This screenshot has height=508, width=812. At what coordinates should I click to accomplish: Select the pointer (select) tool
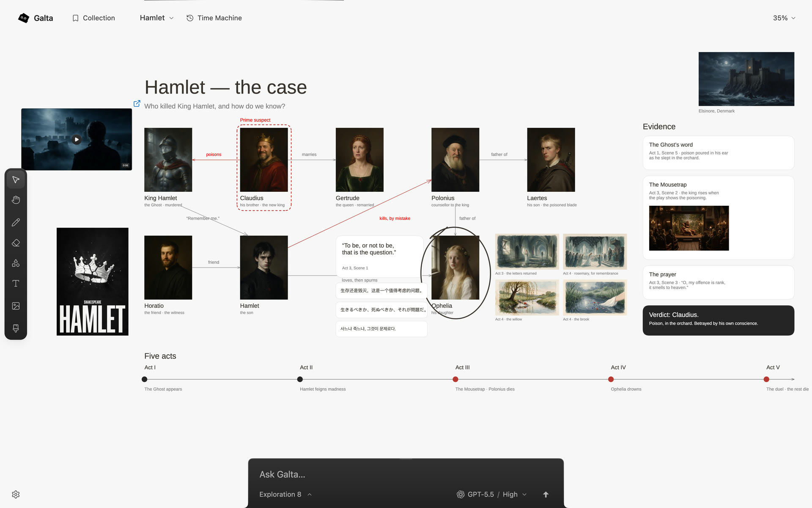pyautogui.click(x=16, y=180)
